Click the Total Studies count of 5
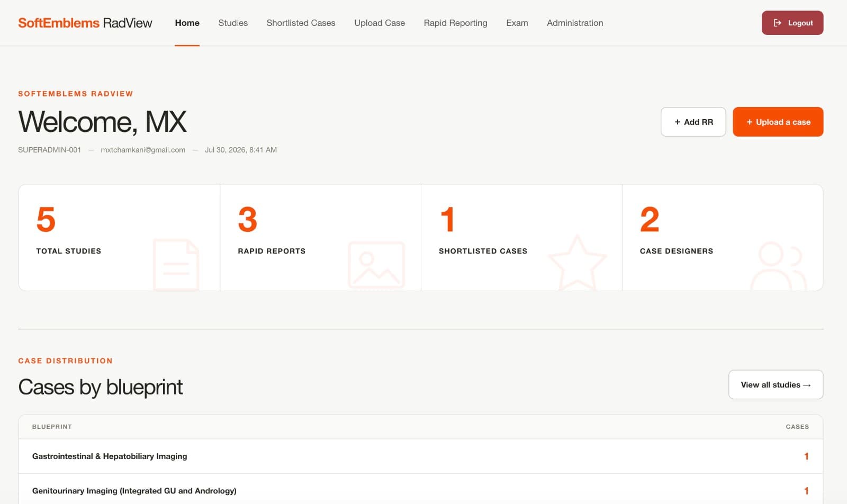Screen dimensions: 847x504 (46, 219)
